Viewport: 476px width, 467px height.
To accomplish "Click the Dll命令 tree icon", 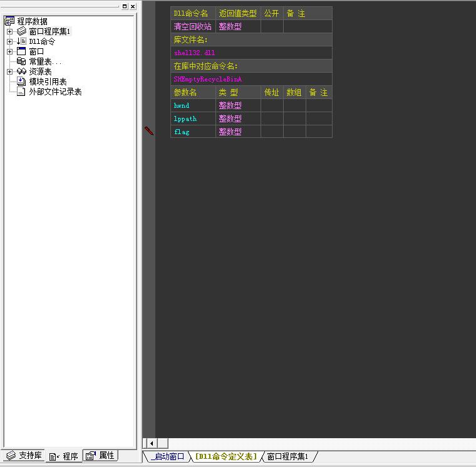I will pyautogui.click(x=21, y=41).
